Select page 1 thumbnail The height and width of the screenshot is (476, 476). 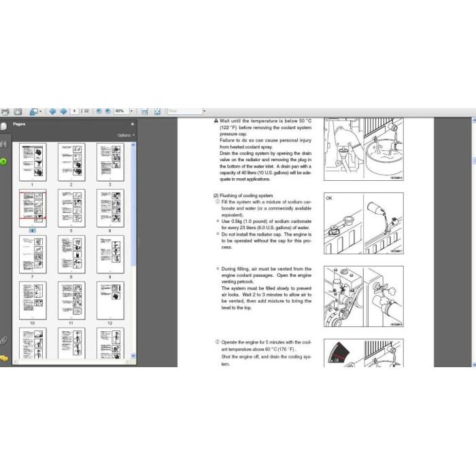pos(33,162)
